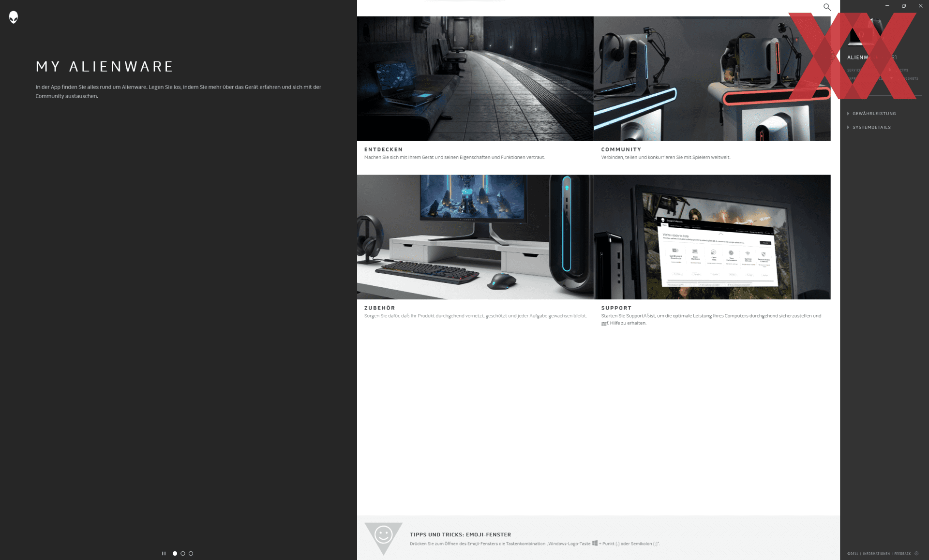
Task: Click the Alienware head logo
Action: point(14,17)
